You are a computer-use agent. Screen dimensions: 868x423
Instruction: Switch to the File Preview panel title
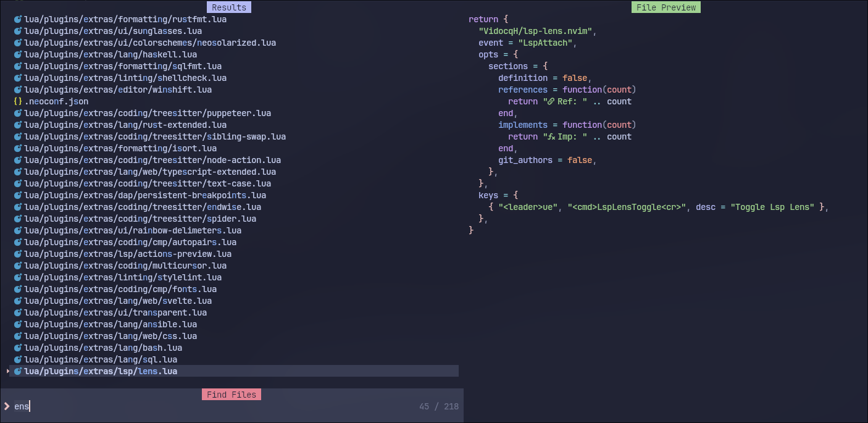[x=666, y=7]
